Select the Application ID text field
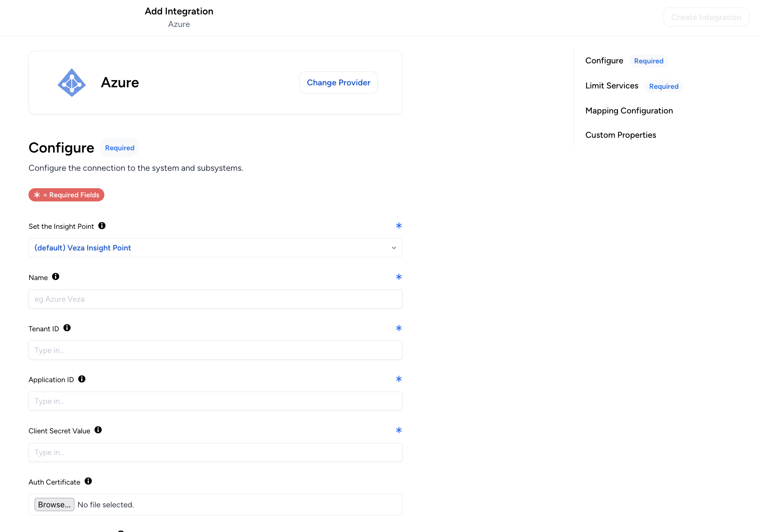 click(x=215, y=401)
